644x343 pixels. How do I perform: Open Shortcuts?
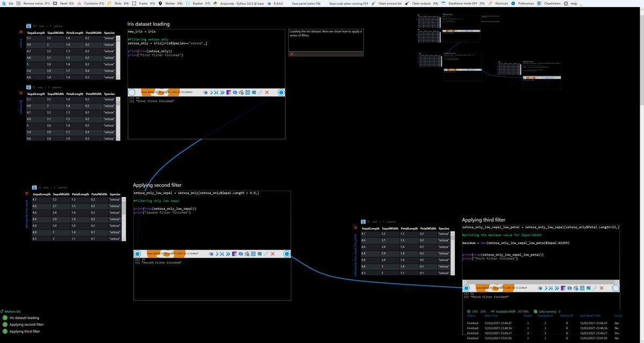click(x=498, y=3)
